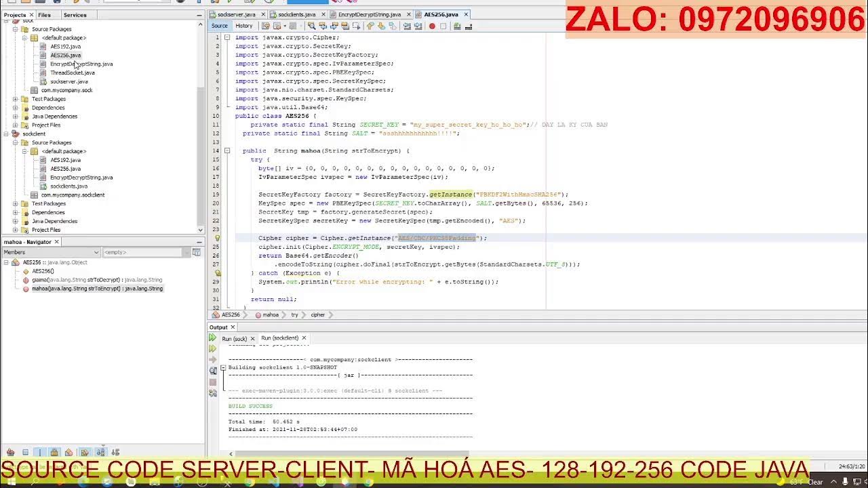Screen dimensions: 868x488
Task: Open the empty filter combo box in Navigator
Action: tap(146, 252)
